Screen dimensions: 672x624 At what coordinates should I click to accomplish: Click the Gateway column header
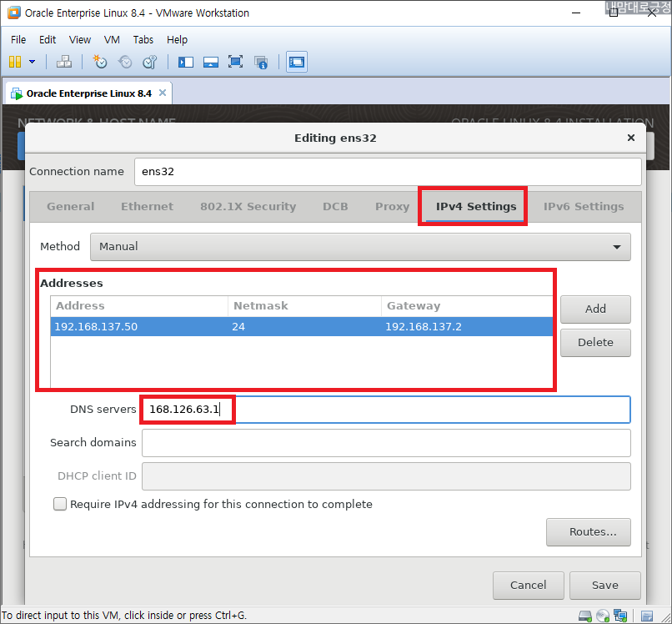pos(467,306)
